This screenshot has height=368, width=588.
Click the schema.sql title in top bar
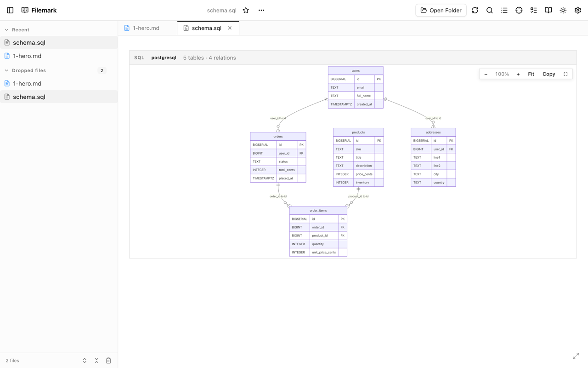coord(221,10)
